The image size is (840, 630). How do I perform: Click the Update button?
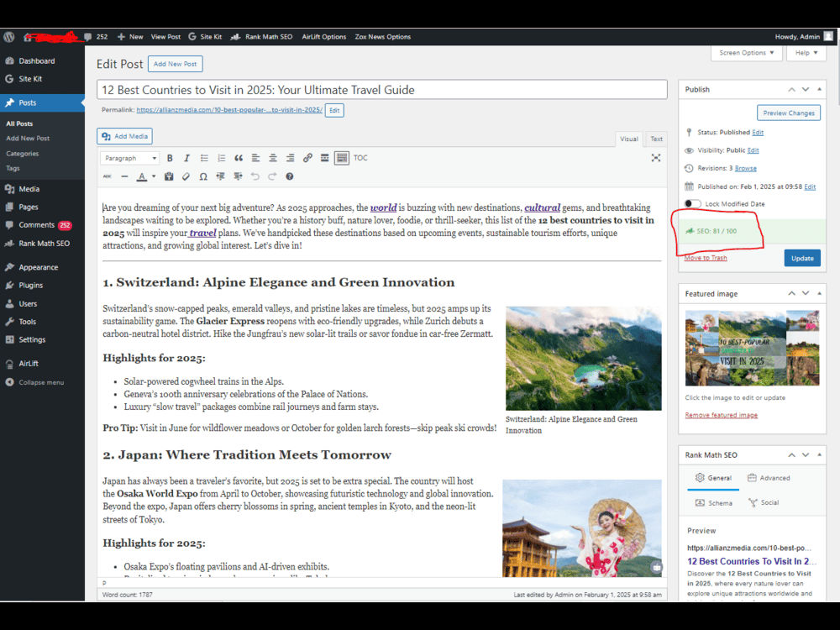pyautogui.click(x=802, y=258)
